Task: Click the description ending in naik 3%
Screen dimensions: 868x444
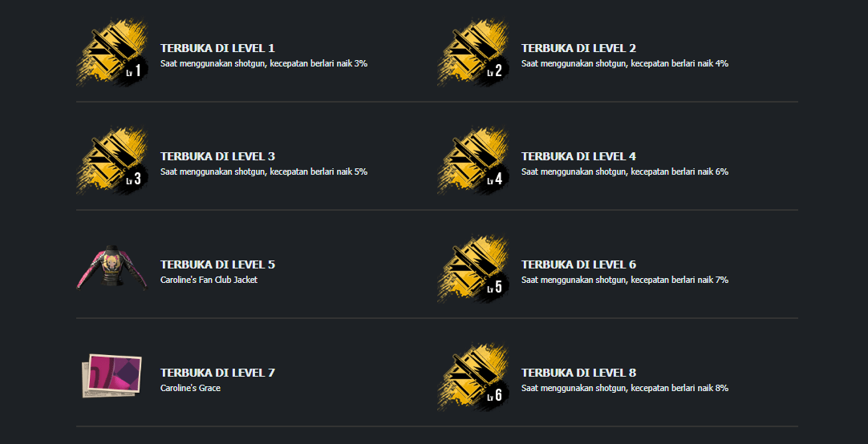Action: pos(264,63)
